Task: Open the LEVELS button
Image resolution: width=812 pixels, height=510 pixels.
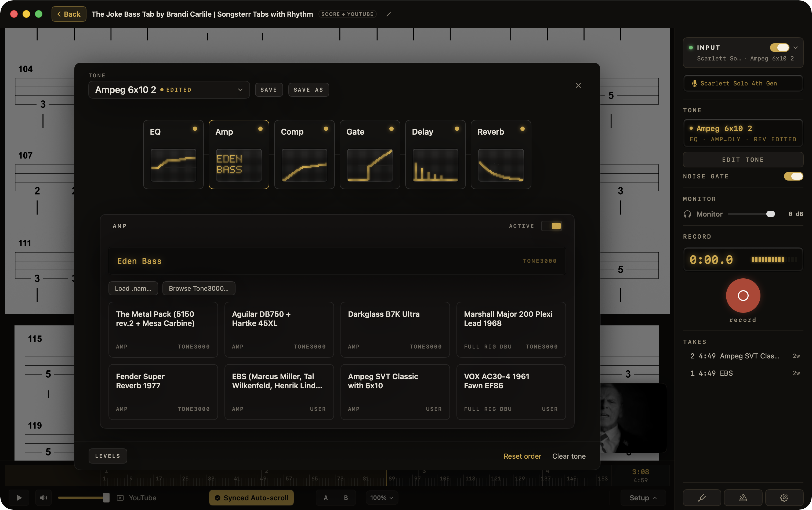Action: pyautogui.click(x=108, y=456)
